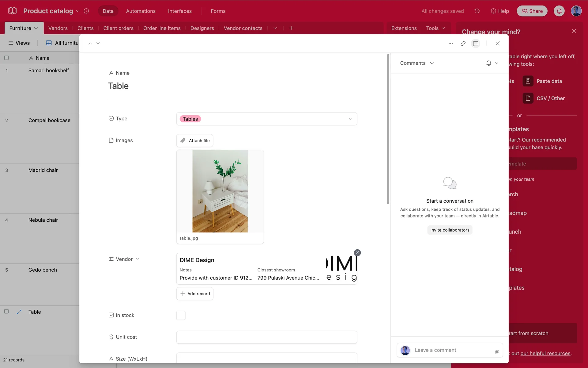Switch to the Vendors table tab
Image resolution: width=588 pixels, height=368 pixels.
coord(58,28)
